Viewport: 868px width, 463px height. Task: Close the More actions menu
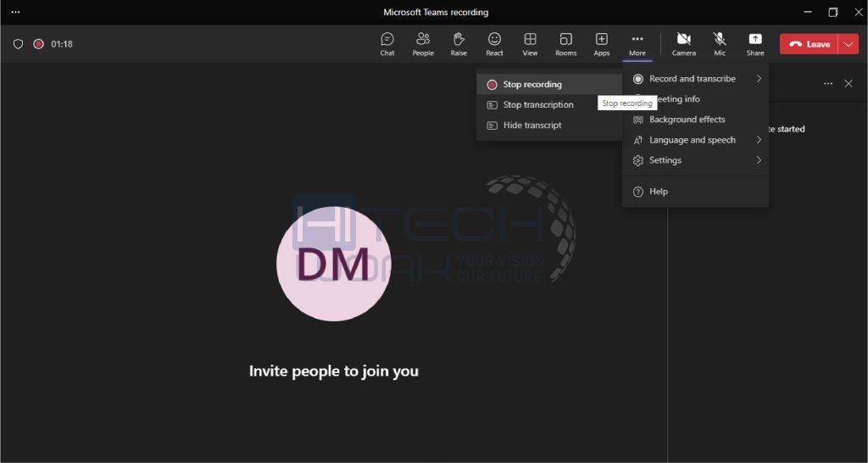(637, 44)
